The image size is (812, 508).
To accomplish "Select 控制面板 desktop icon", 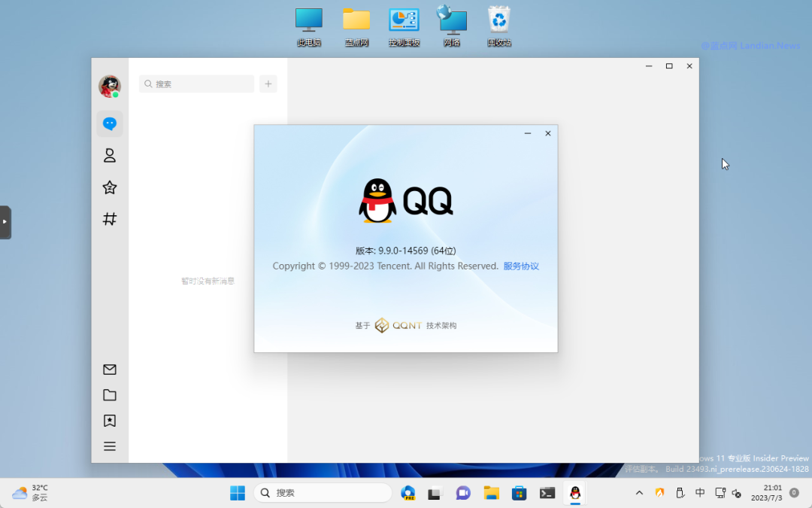I will pyautogui.click(x=404, y=26).
